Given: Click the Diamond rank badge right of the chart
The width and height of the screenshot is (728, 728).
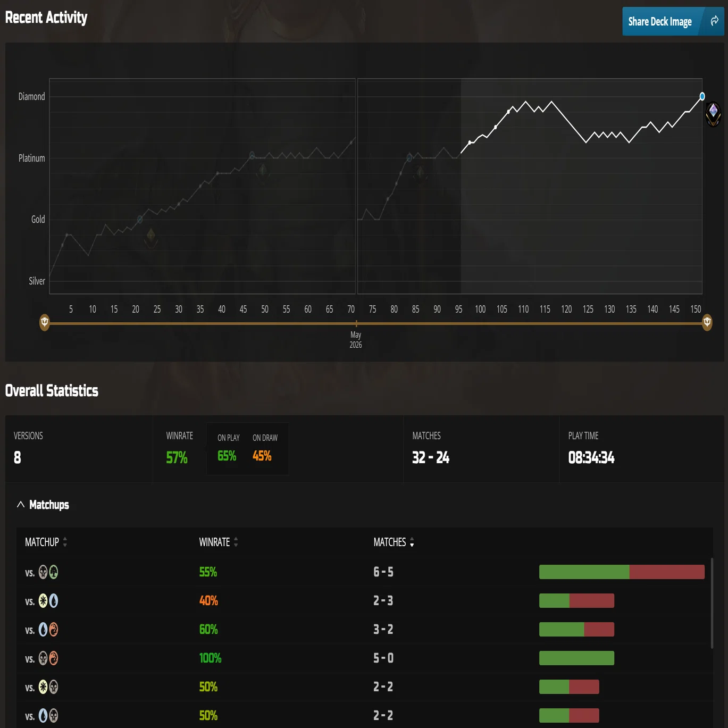Looking at the screenshot, I should [713, 114].
